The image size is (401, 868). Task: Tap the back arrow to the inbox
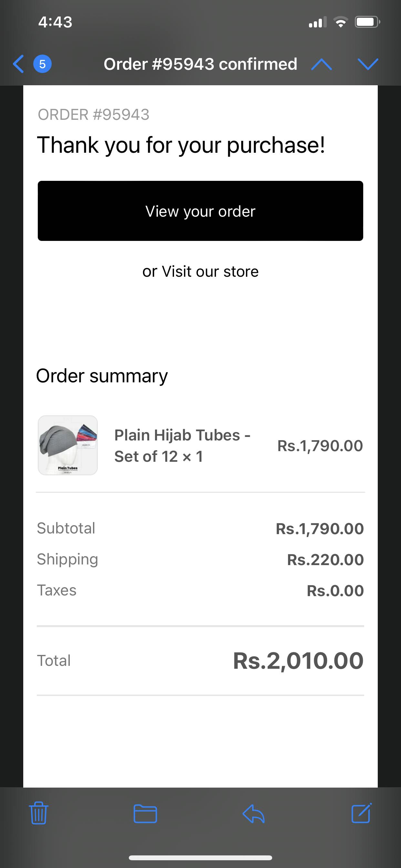pyautogui.click(x=18, y=64)
